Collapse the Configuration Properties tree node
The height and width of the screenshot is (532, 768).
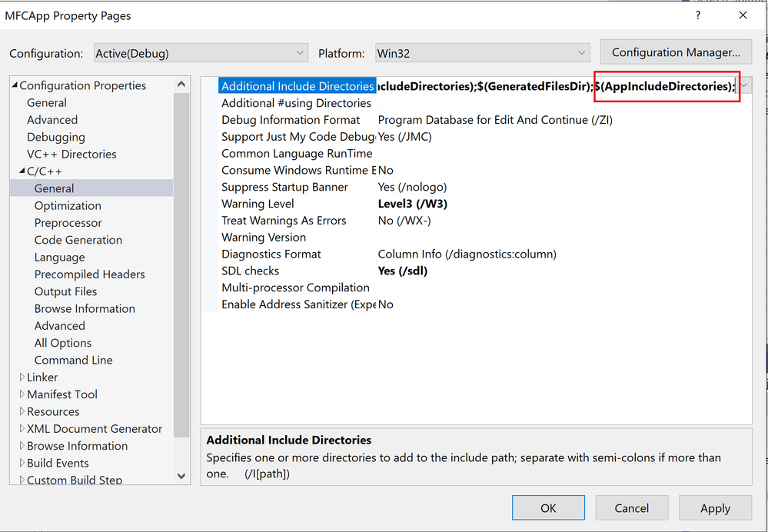coord(15,85)
